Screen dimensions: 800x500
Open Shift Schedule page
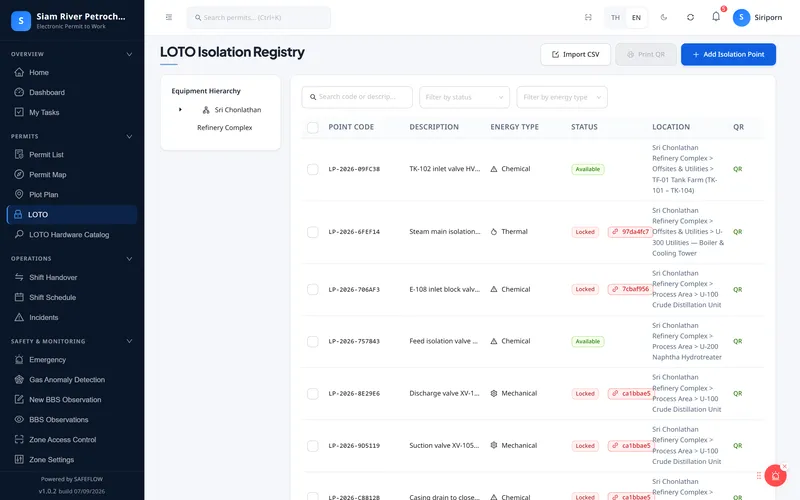72,297
